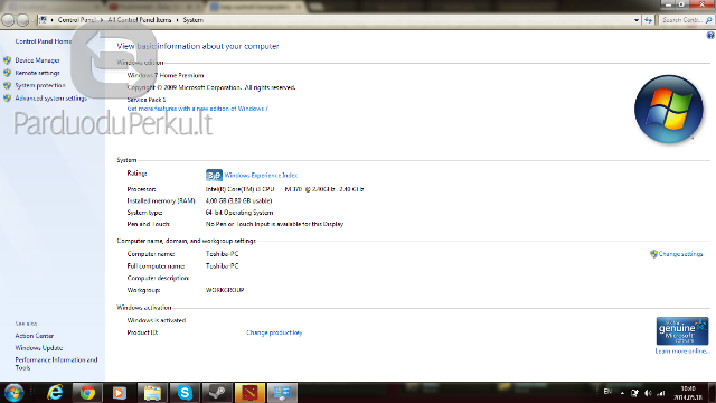This screenshot has height=403, width=716.
Task: Click Change product key link
Action: point(274,332)
